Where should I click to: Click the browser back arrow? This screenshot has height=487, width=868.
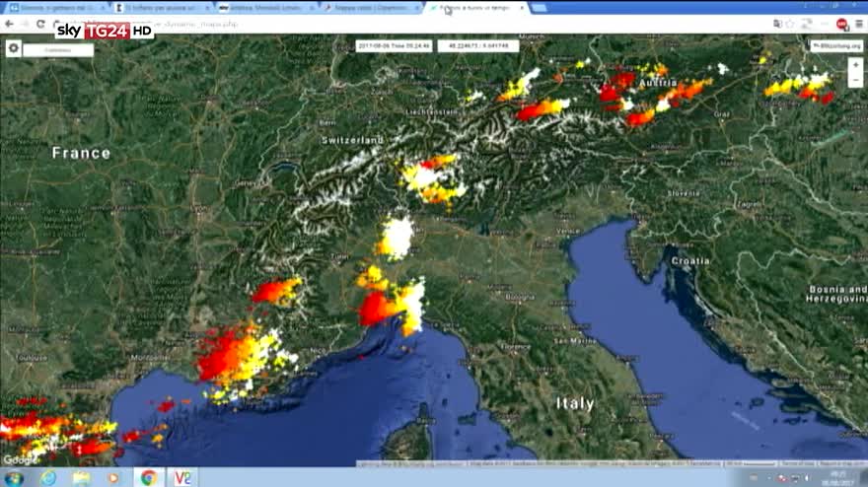(9, 25)
